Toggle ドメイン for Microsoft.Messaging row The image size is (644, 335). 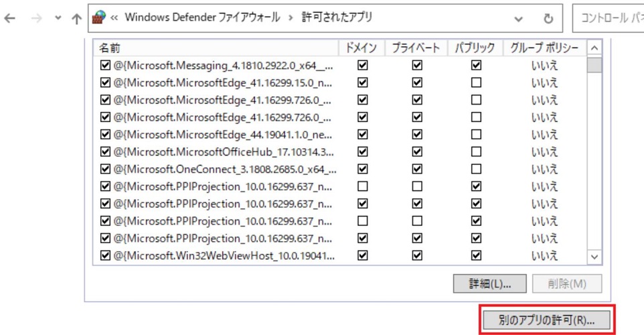click(x=363, y=66)
